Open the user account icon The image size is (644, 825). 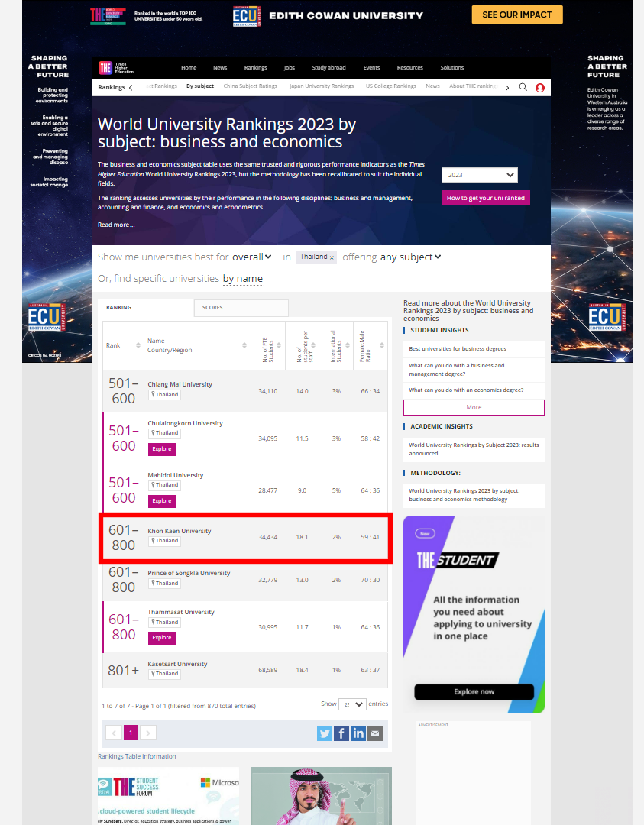tap(540, 88)
